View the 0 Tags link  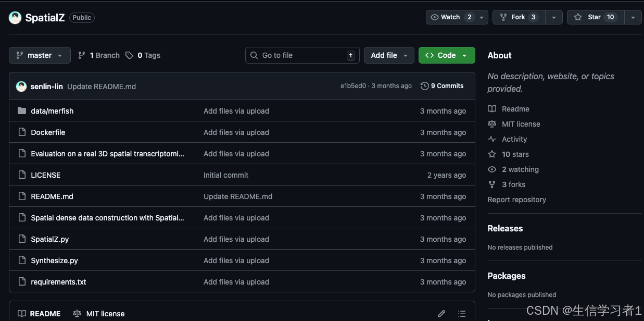[143, 55]
